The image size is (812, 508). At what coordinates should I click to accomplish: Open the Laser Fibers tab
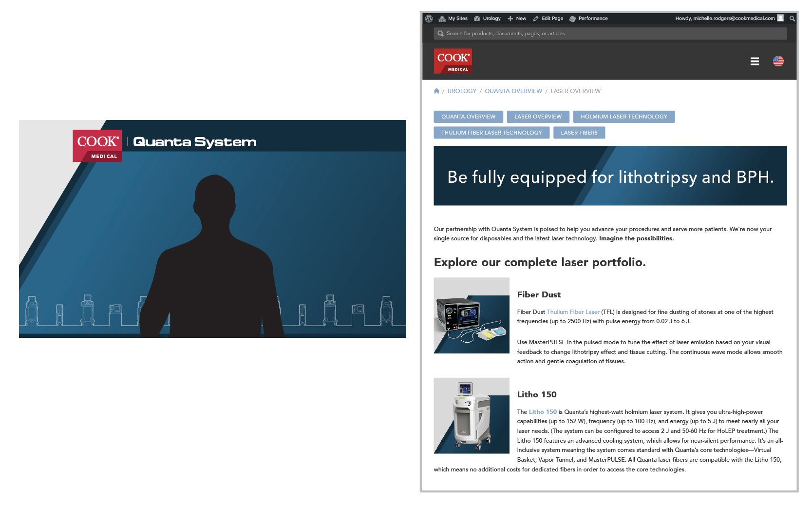coord(579,133)
